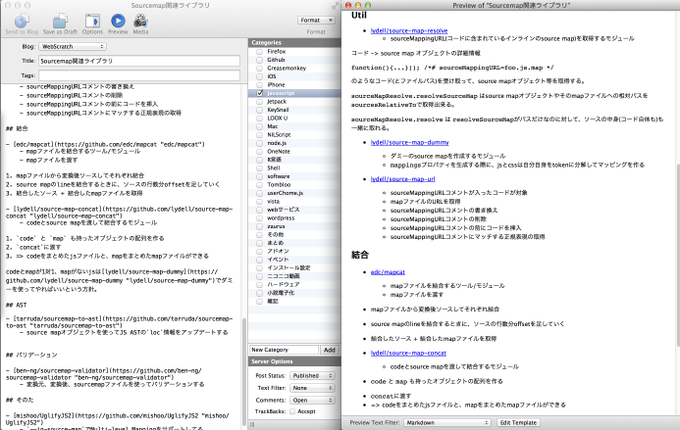Check the zaurus category
This screenshot has height=430, width=680.
pos(259,226)
